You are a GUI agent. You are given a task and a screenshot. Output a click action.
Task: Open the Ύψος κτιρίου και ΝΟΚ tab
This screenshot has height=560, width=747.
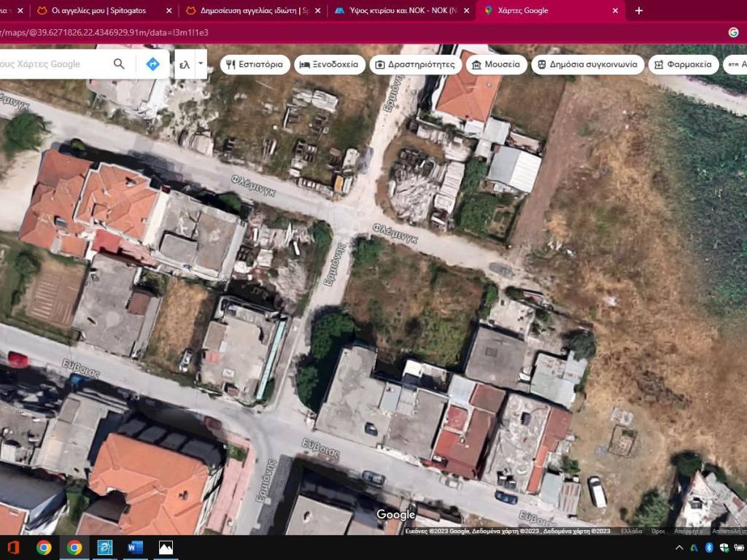[405, 11]
